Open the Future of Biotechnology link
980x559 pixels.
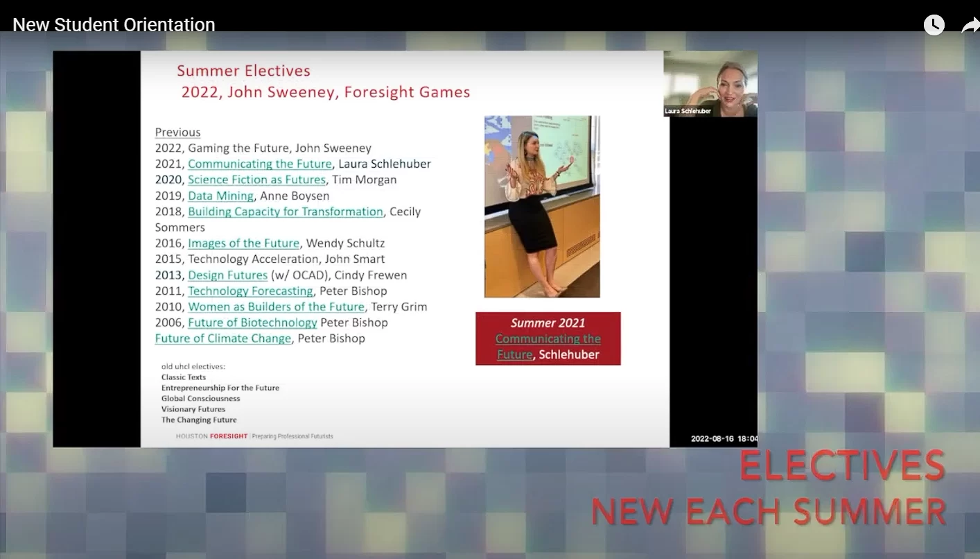(x=252, y=322)
